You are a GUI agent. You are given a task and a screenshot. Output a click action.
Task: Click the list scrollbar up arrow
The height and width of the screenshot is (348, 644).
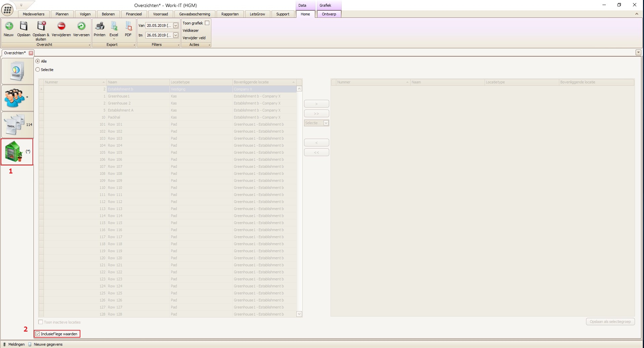click(299, 89)
